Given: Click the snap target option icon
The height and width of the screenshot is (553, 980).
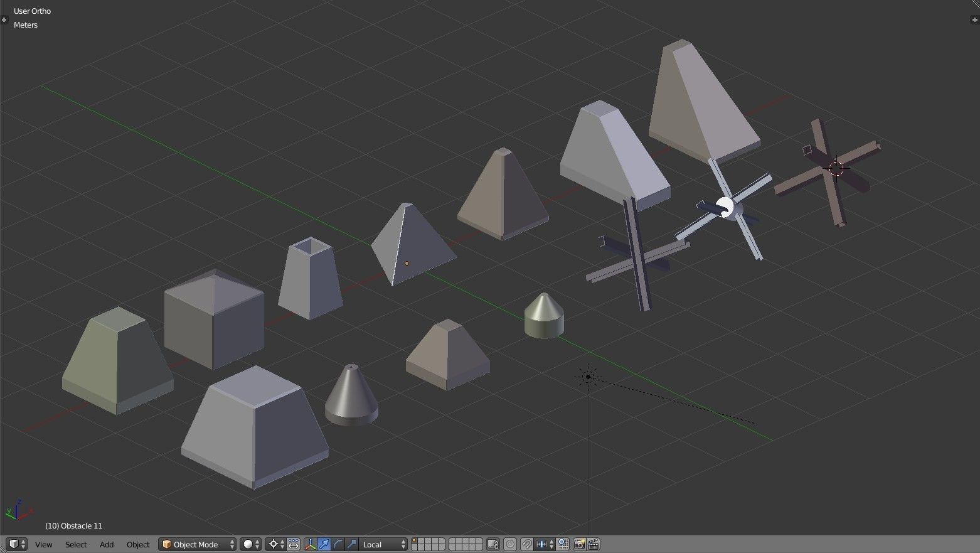Looking at the screenshot, I should point(563,544).
